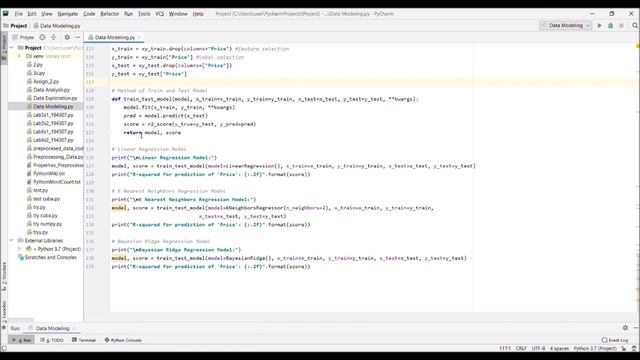This screenshot has width=640, height=360.
Task: Open the Terminal tool window button
Action: click(x=84, y=340)
